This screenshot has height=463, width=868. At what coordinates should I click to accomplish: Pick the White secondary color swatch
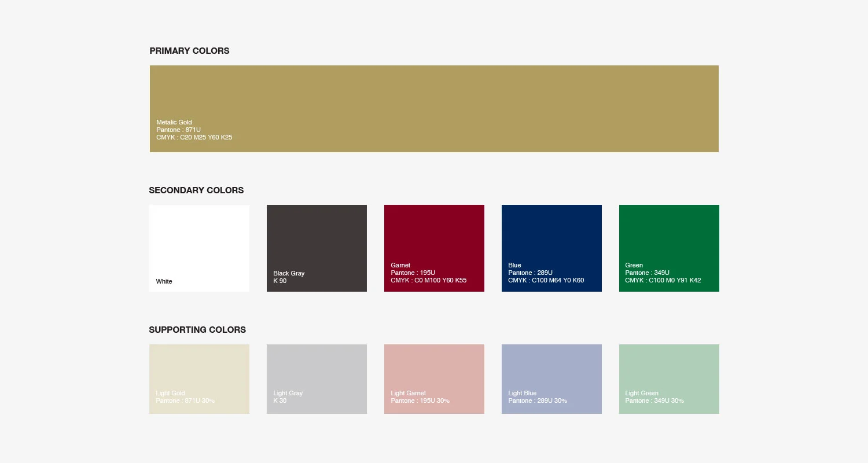(199, 248)
